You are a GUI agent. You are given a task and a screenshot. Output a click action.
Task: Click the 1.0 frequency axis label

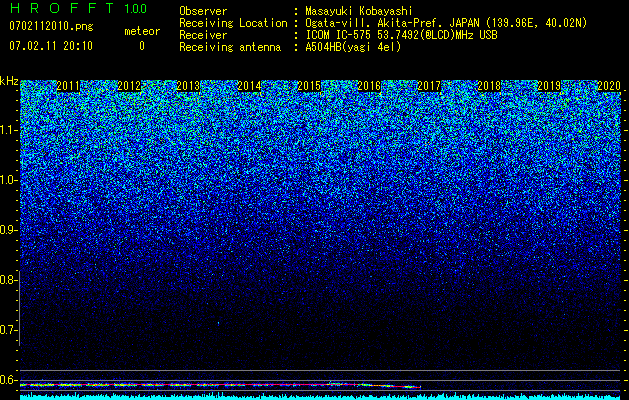8,181
